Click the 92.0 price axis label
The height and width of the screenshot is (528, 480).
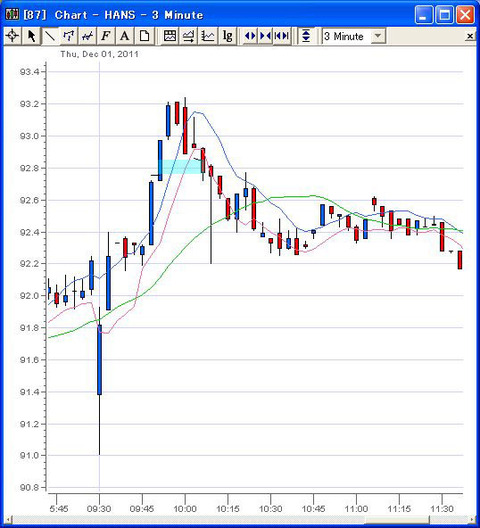click(x=29, y=296)
